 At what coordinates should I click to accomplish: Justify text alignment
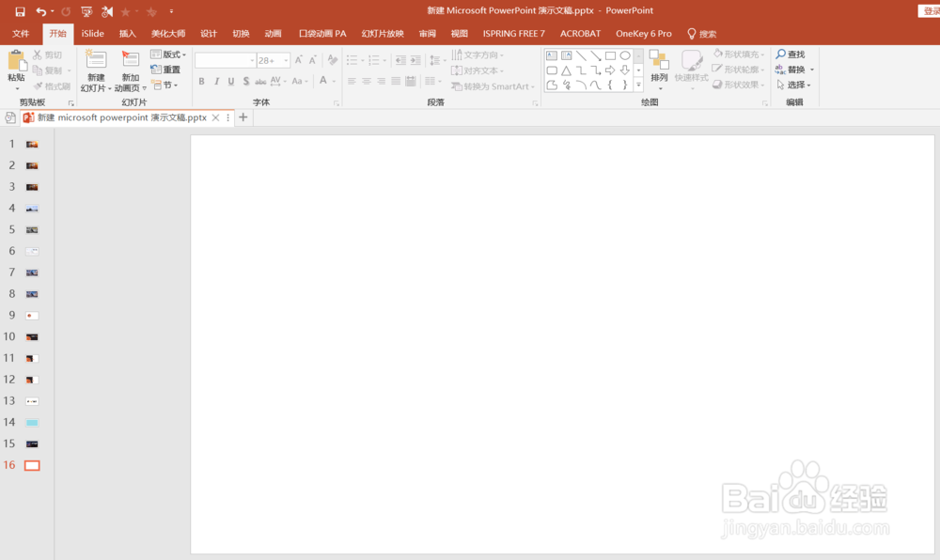396,81
